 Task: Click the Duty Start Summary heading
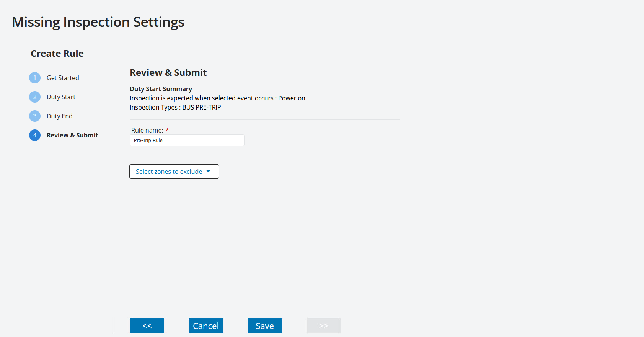coord(161,89)
